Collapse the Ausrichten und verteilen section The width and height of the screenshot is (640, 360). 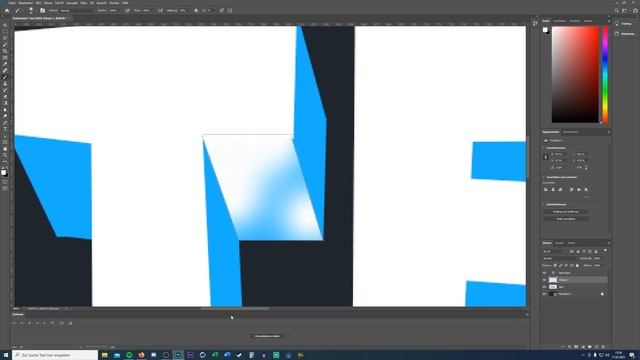point(544,177)
